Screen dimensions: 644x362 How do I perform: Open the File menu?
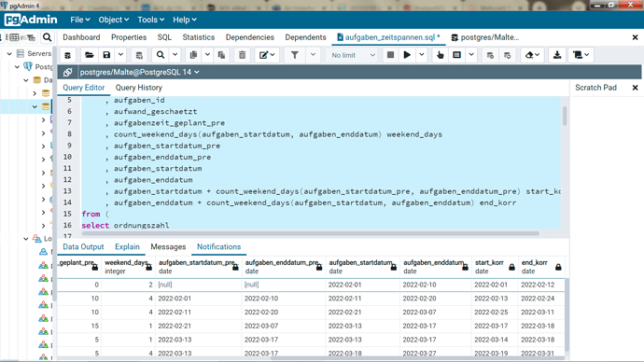click(x=79, y=20)
